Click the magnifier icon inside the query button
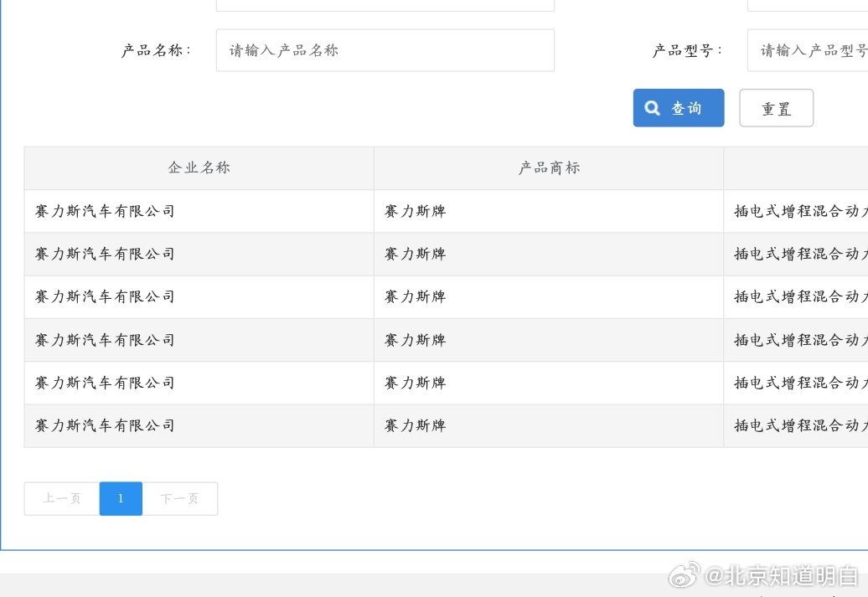The width and height of the screenshot is (868, 597). pos(652,107)
